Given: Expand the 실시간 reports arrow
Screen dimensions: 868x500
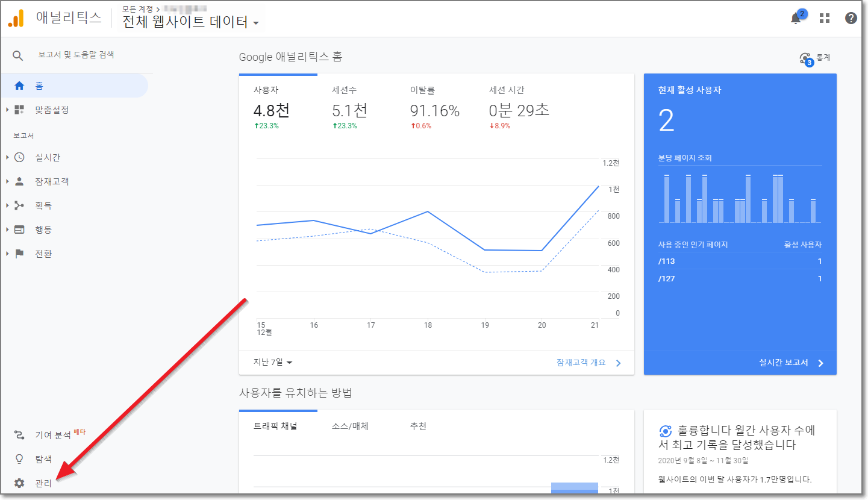Looking at the screenshot, I should pos(7,157).
